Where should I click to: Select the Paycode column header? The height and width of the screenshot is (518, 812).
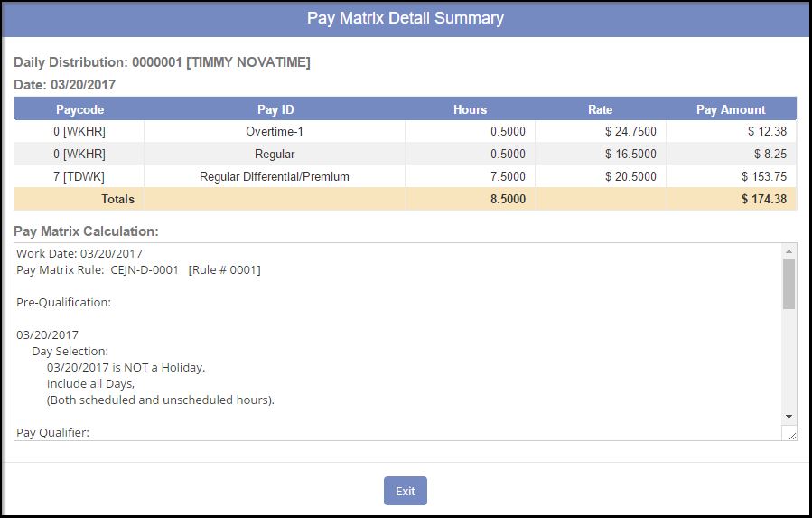click(x=79, y=109)
